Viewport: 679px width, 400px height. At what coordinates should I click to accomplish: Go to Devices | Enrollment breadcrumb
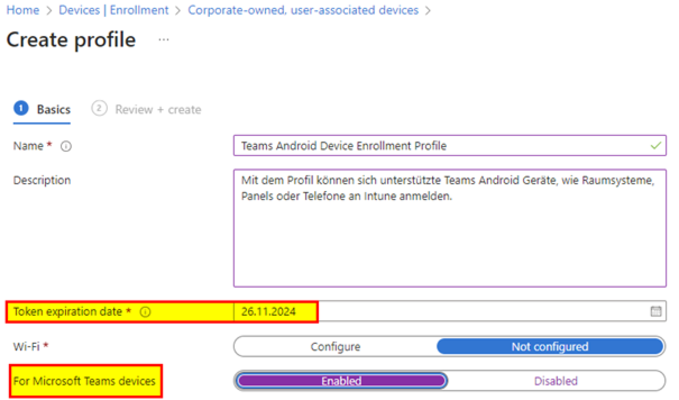[113, 10]
